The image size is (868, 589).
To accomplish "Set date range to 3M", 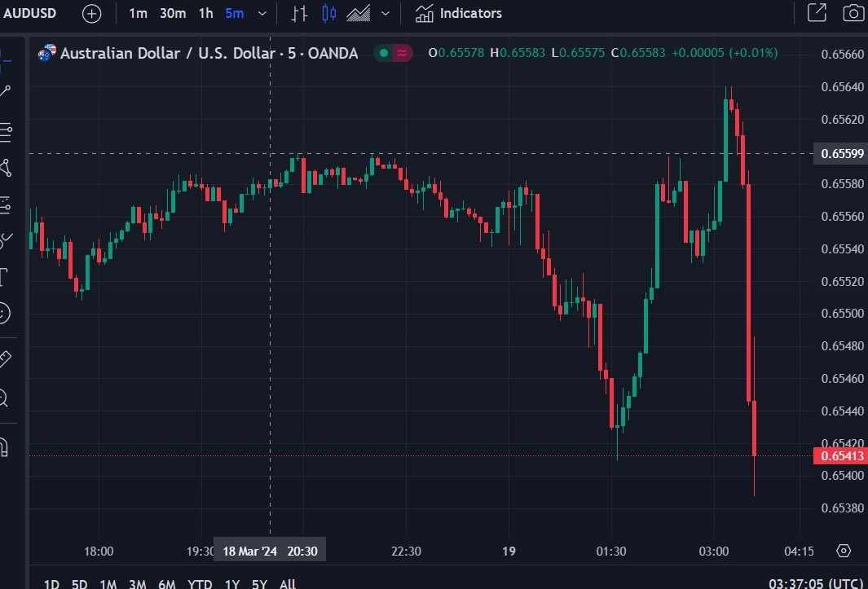I will (137, 584).
